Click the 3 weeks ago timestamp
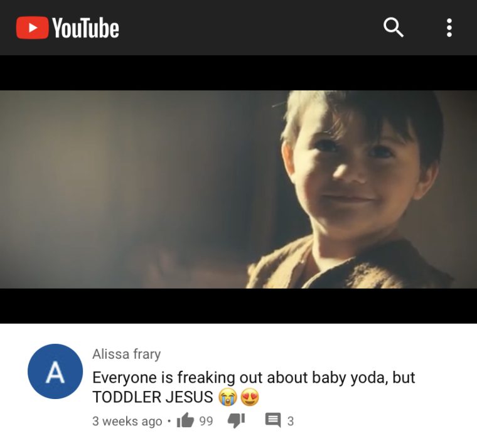This screenshot has width=477, height=448. pyautogui.click(x=127, y=421)
